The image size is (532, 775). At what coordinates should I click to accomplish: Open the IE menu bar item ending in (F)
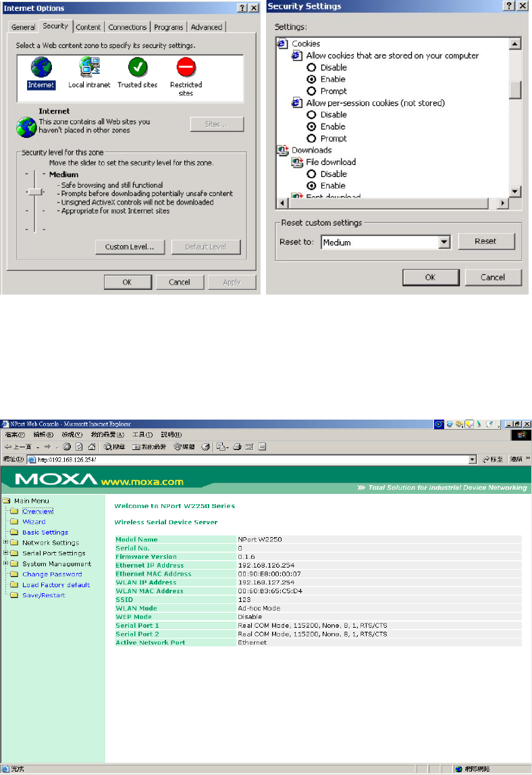tap(15, 434)
